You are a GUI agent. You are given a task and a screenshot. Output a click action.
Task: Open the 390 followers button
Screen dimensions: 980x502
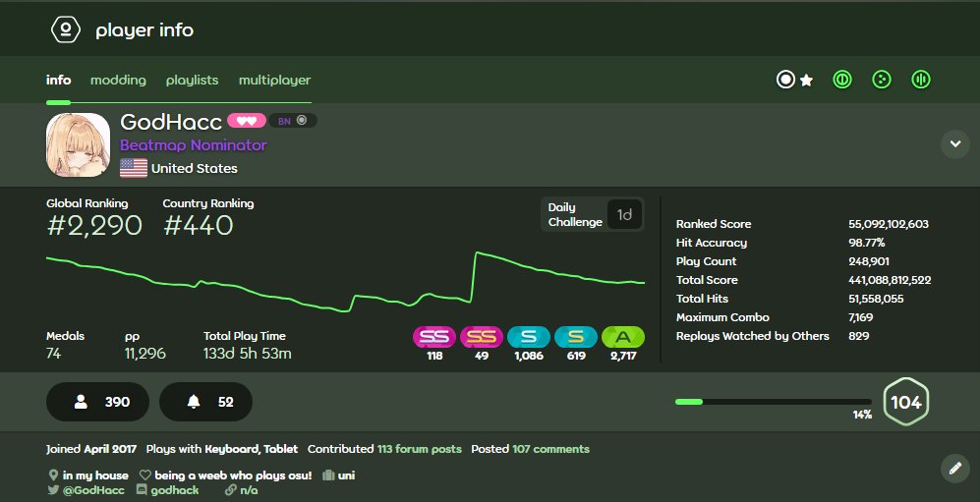[97, 402]
